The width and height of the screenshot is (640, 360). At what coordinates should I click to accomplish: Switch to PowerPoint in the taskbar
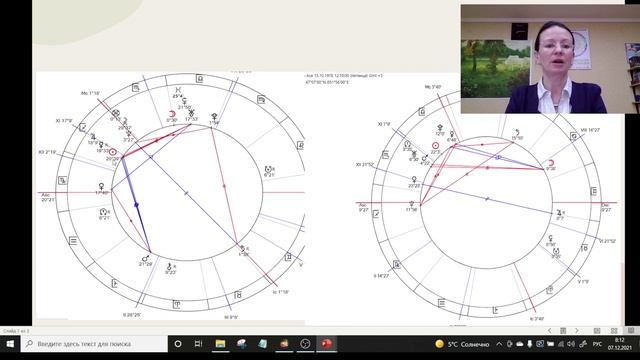[326, 344]
